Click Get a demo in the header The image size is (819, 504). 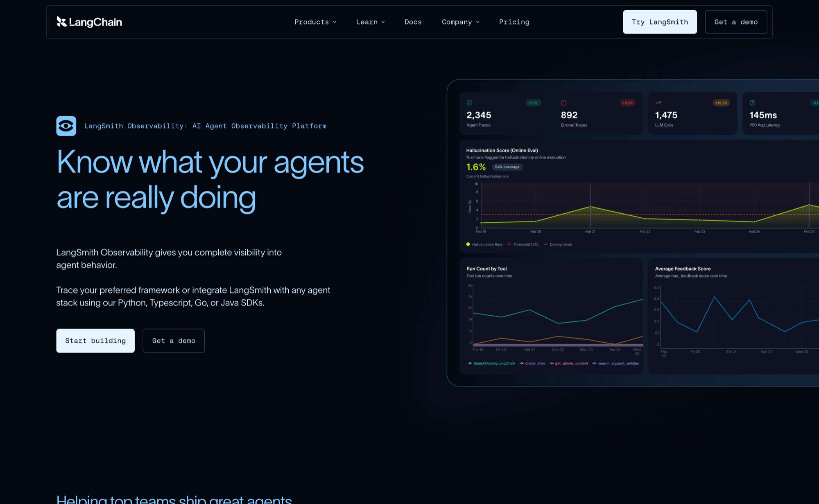[736, 22]
